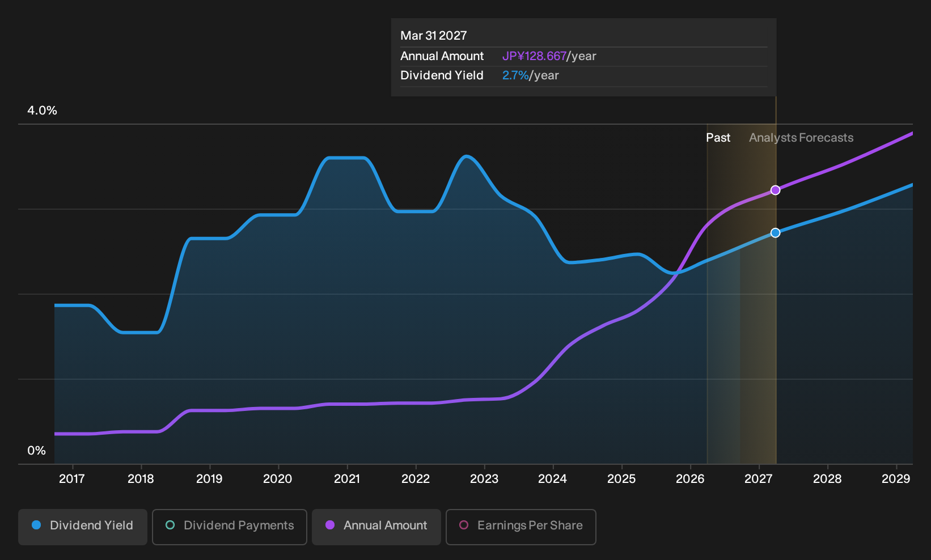Image resolution: width=931 pixels, height=560 pixels.
Task: Click the 2028 x-axis label
Action: coord(827,479)
